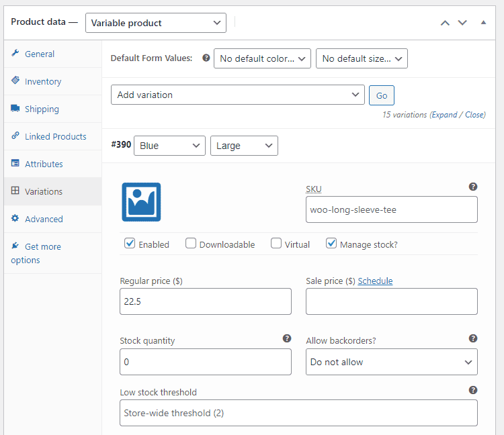The image size is (504, 435).
Task: Click the Allow backorders help icon
Action: tap(473, 338)
